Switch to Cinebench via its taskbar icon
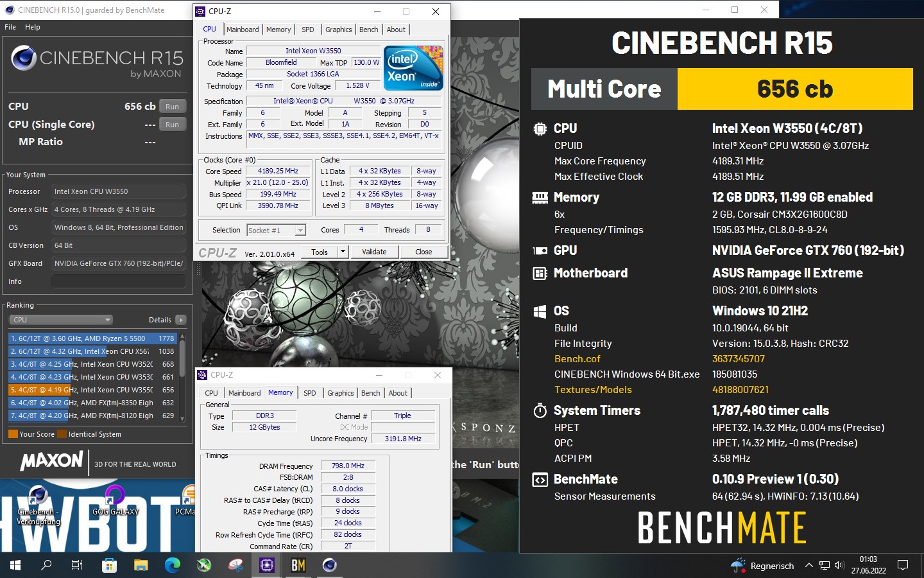This screenshot has width=924, height=578. pos(330,565)
